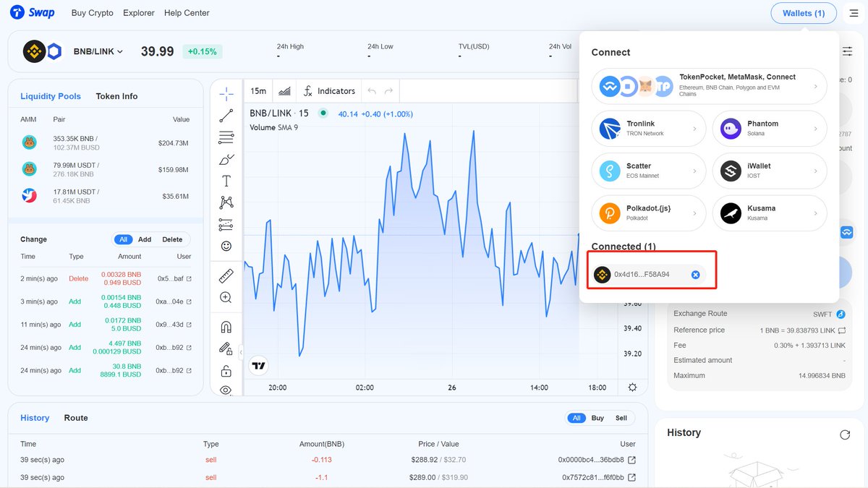The height and width of the screenshot is (488, 868).
Task: Open external link for 0xa...04e
Action: (x=189, y=301)
